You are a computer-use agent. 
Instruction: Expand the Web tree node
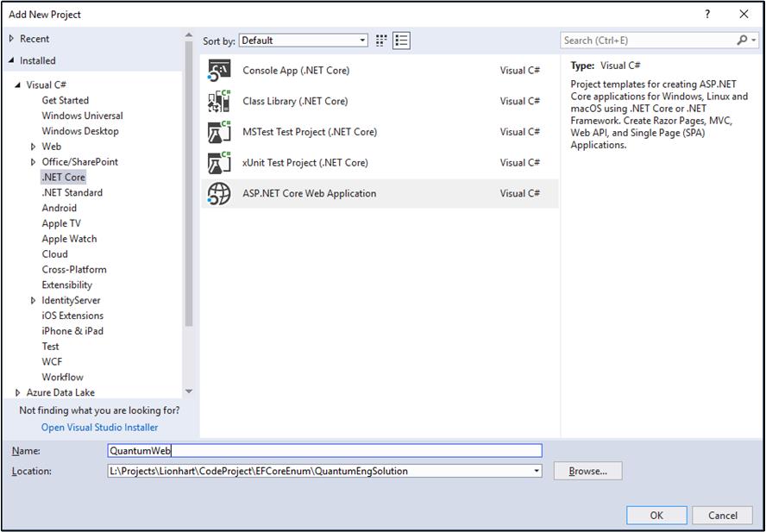coord(34,147)
